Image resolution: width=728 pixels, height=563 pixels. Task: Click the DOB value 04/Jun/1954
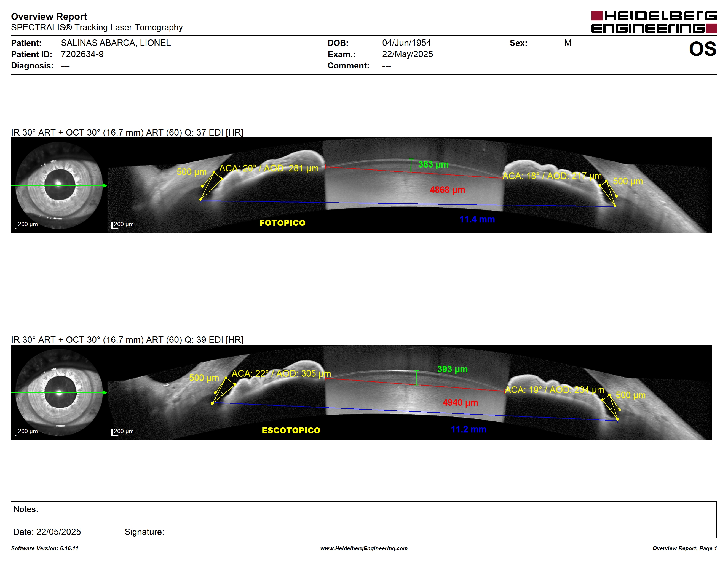(x=406, y=43)
